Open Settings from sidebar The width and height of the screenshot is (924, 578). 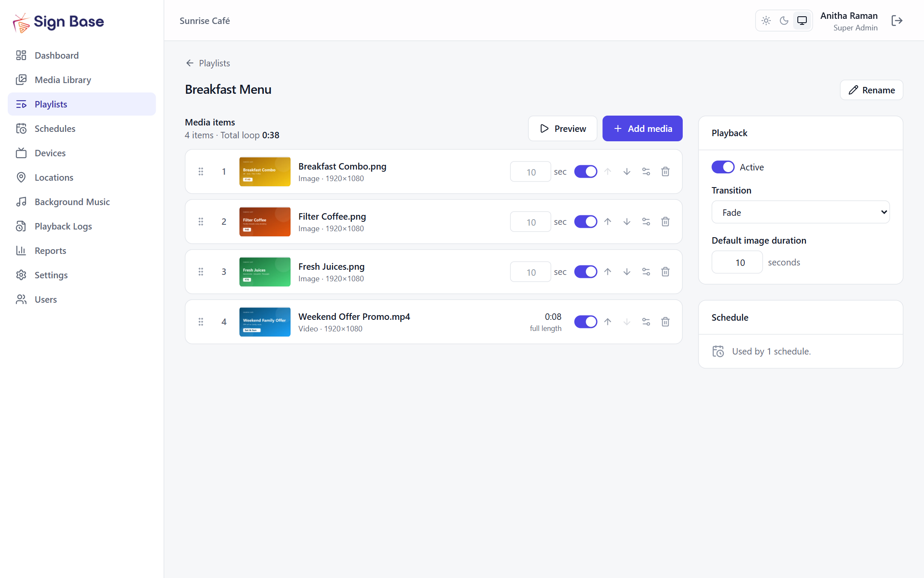[x=82, y=275]
